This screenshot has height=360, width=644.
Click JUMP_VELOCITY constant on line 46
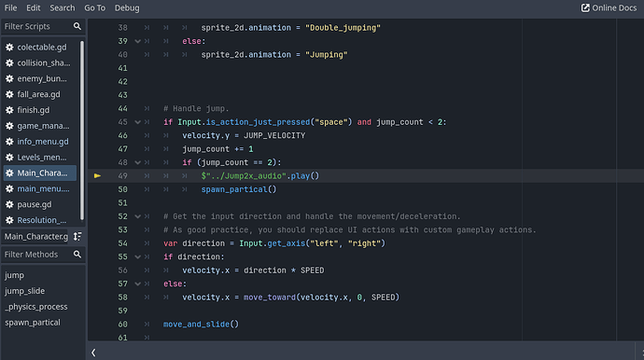pyautogui.click(x=274, y=135)
